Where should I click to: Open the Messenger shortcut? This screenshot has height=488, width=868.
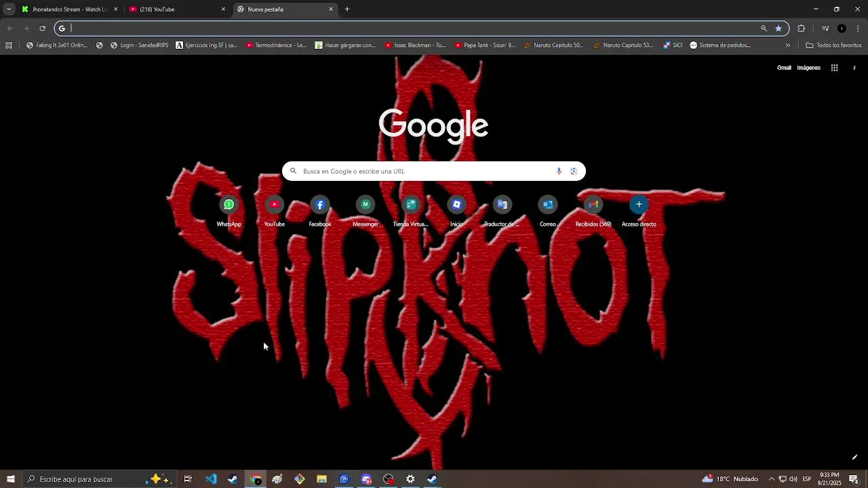pyautogui.click(x=366, y=211)
